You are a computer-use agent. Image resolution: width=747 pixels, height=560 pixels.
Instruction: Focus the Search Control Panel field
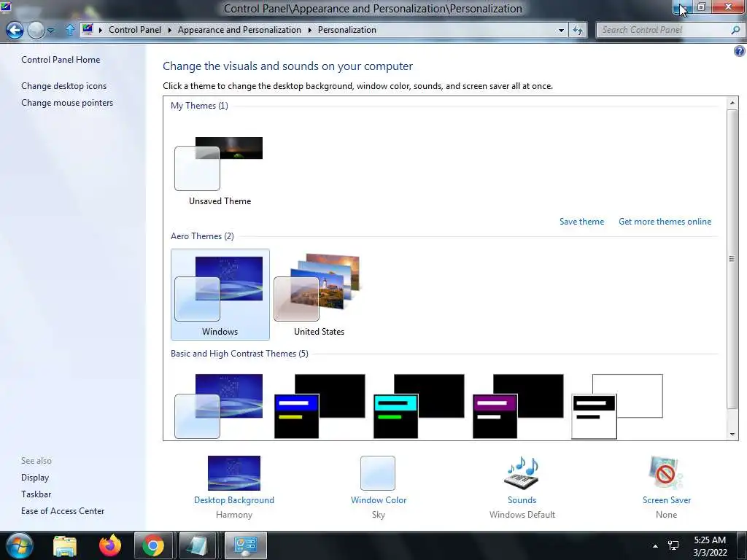(664, 30)
